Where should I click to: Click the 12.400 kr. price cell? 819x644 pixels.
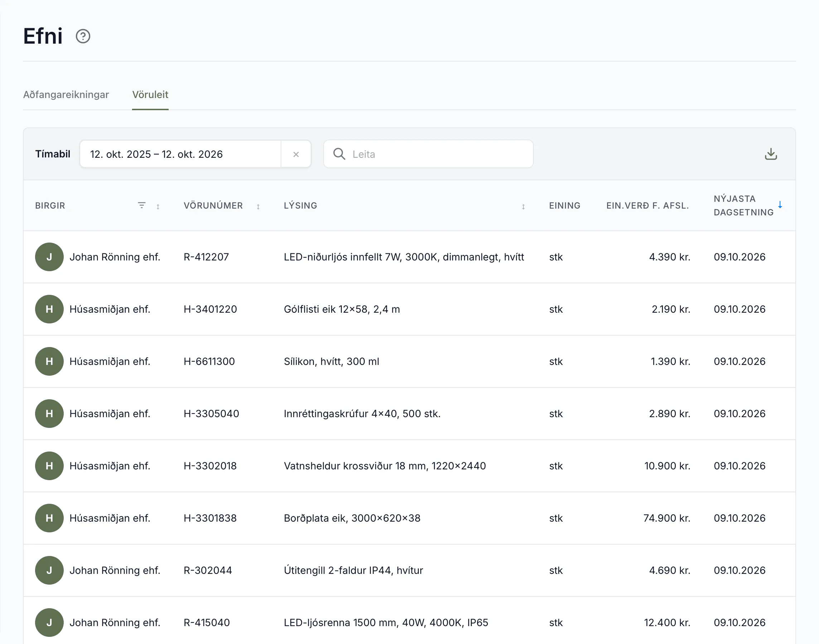(x=667, y=623)
